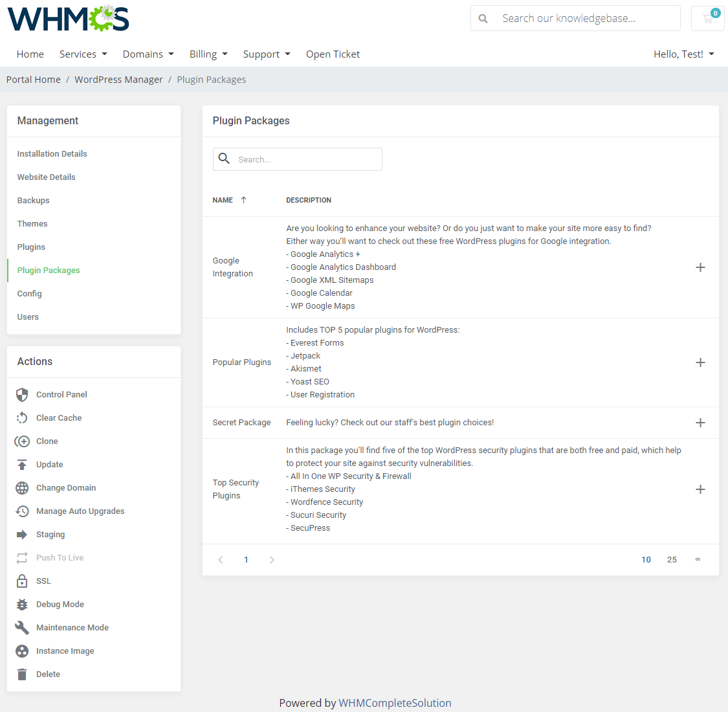Click the Staging arrow icon
This screenshot has width=728, height=712.
pyautogui.click(x=23, y=534)
